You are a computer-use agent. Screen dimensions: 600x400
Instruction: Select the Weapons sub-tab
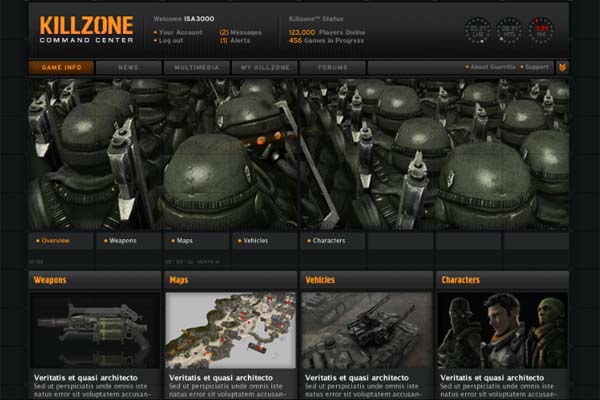(x=129, y=241)
